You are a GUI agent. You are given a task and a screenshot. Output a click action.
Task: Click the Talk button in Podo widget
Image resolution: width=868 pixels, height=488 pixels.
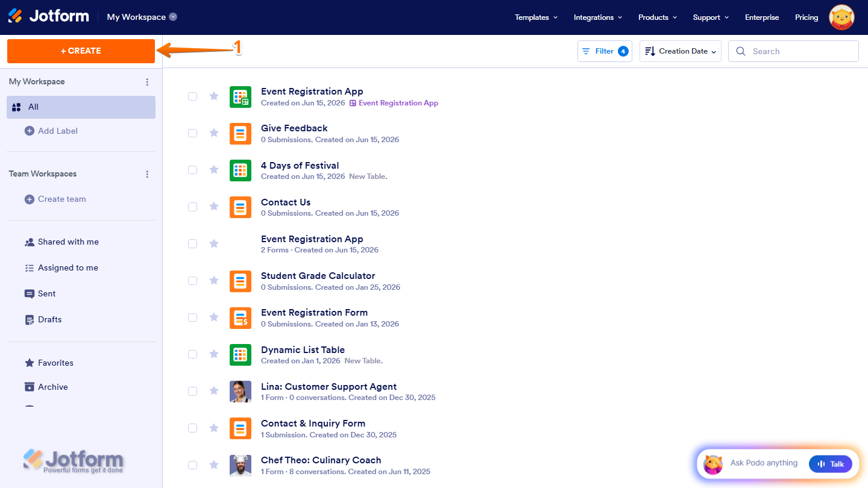click(x=831, y=463)
